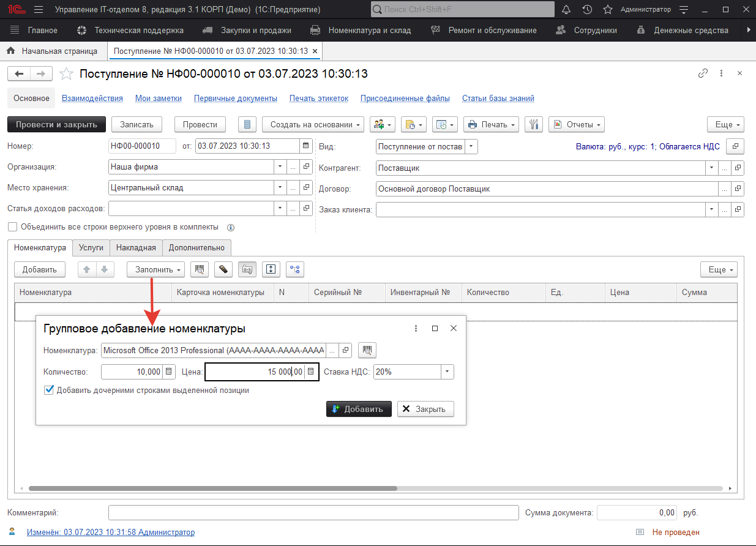Open the 'Первичные документы' link
This screenshot has height=546, width=756.
pyautogui.click(x=235, y=98)
